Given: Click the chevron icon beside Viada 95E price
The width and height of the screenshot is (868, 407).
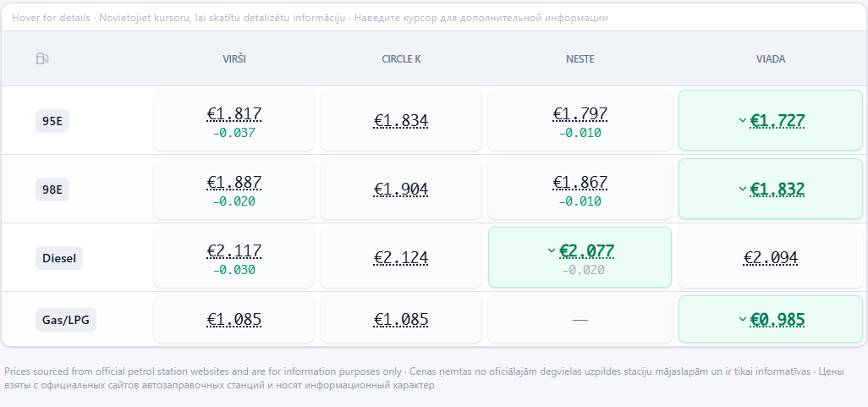Looking at the screenshot, I should pyautogui.click(x=743, y=120).
